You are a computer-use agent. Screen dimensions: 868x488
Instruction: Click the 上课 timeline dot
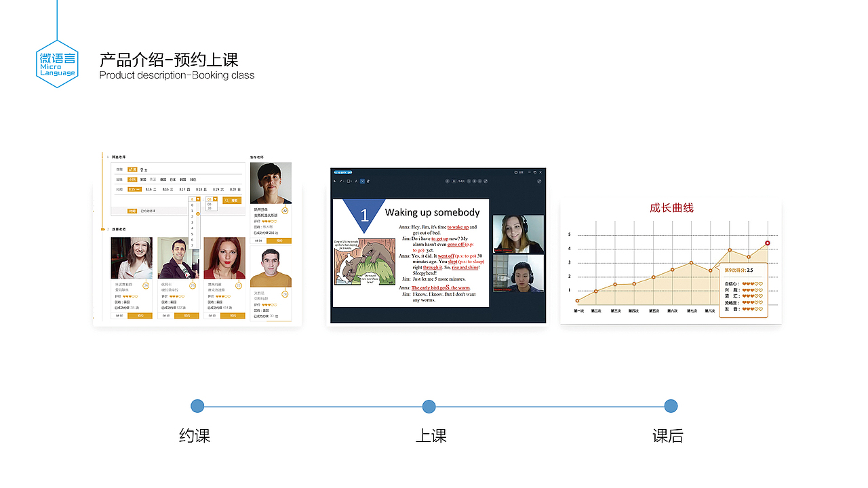coord(429,406)
